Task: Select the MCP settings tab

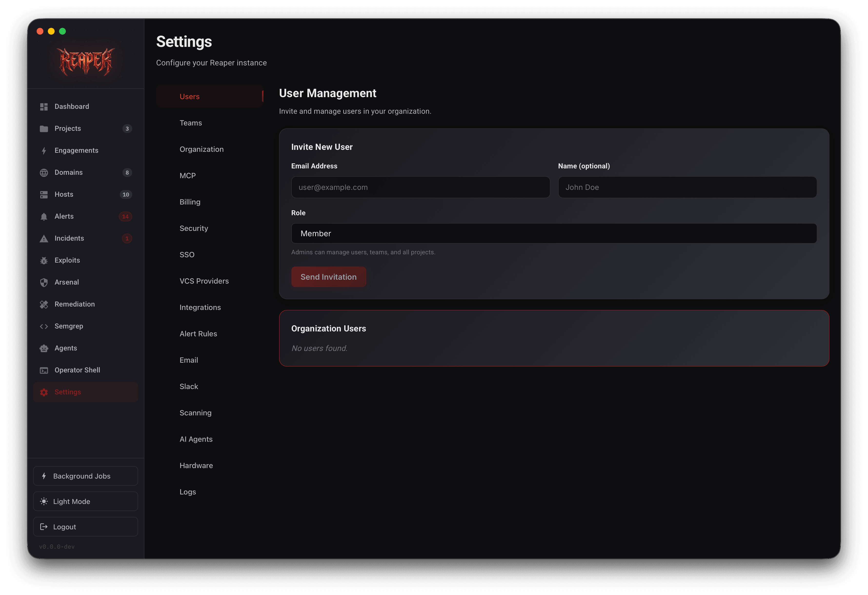Action: pos(210,176)
